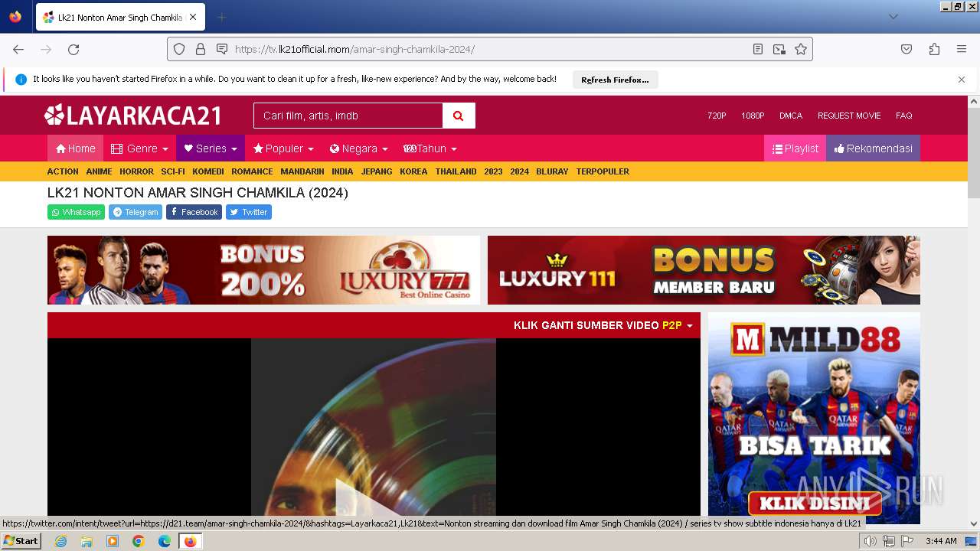Select the ANIME category link
The width and height of the screenshot is (980, 551).
point(99,171)
